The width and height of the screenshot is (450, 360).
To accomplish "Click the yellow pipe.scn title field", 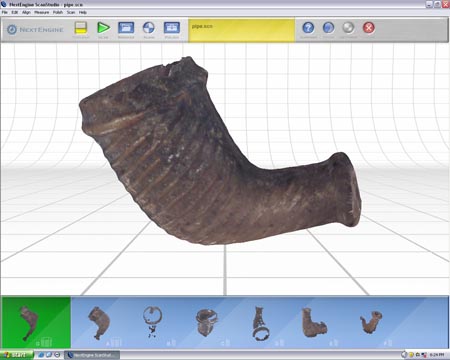I will pos(242,30).
